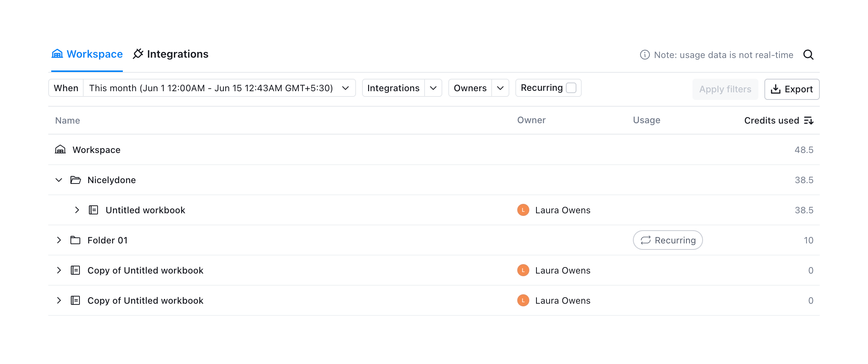The width and height of the screenshot is (868, 364).
Task: Click the search magnifier icon
Action: (x=808, y=55)
